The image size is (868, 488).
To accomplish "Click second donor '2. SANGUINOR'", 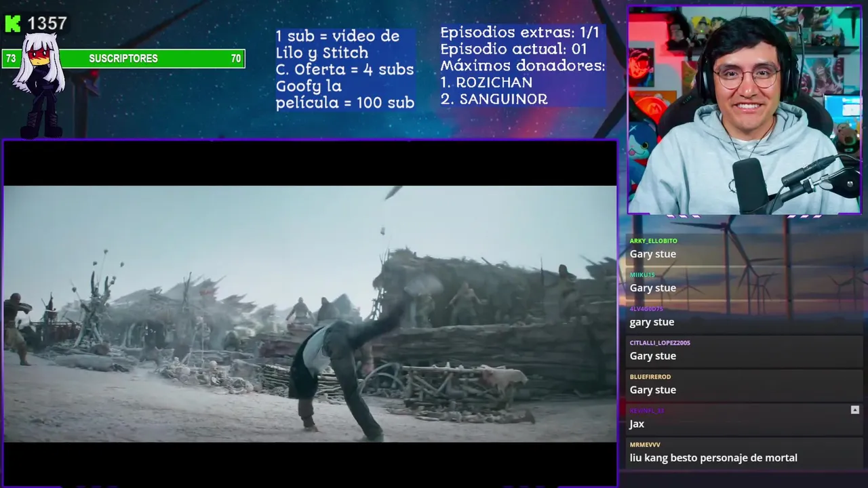I will click(x=494, y=99).
